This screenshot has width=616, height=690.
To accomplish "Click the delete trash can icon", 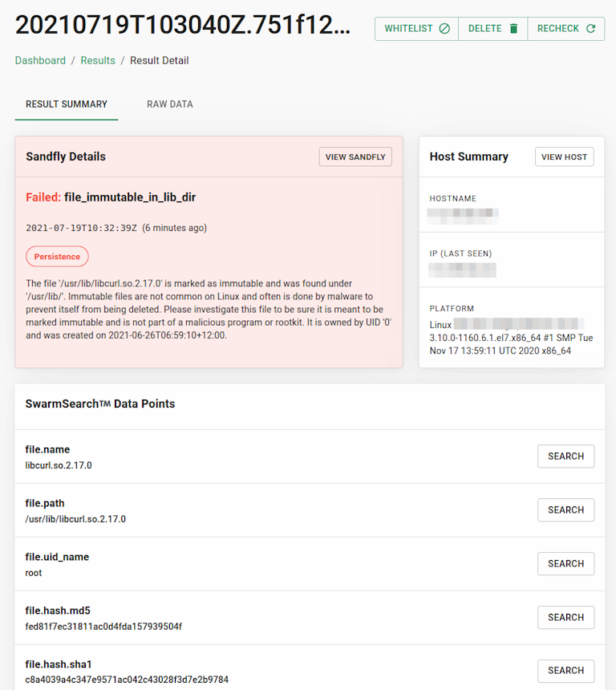I will click(513, 29).
